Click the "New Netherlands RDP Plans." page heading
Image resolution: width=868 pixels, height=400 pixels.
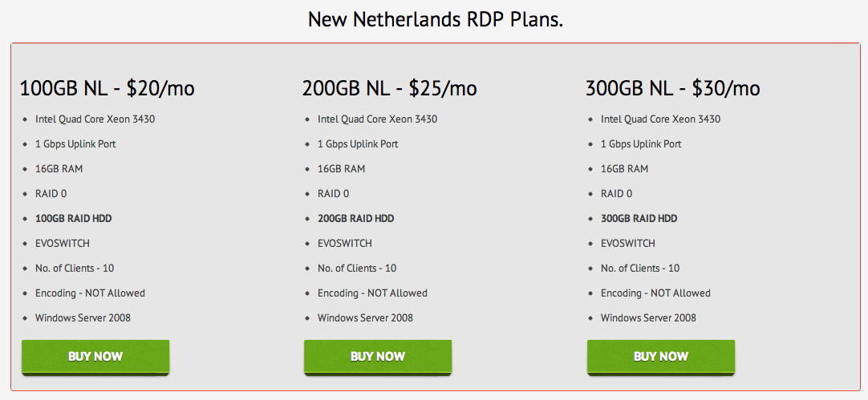coord(435,19)
